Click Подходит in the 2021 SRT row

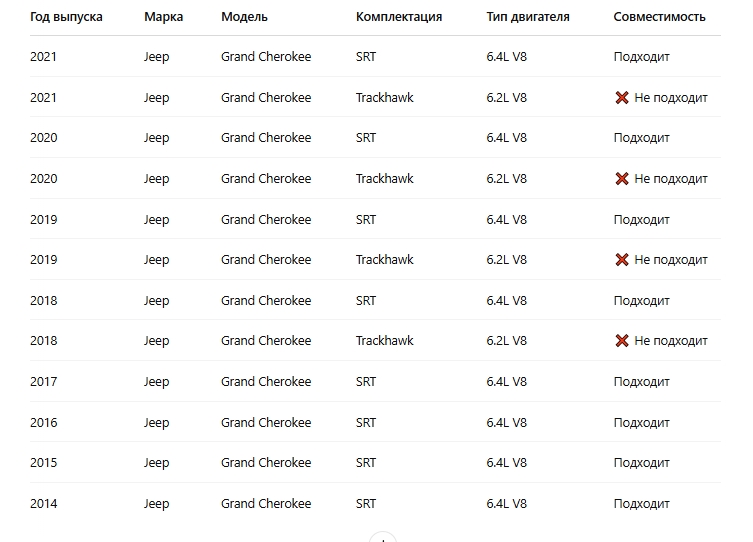[x=642, y=57]
